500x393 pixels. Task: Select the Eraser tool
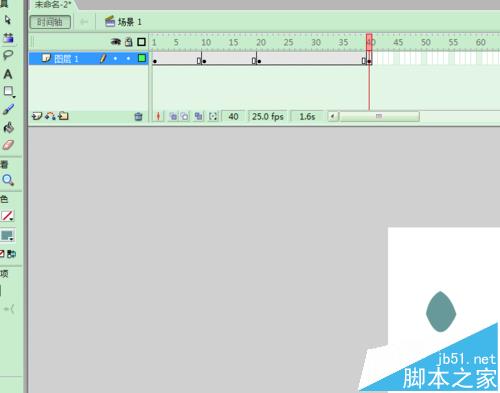pos(8,145)
